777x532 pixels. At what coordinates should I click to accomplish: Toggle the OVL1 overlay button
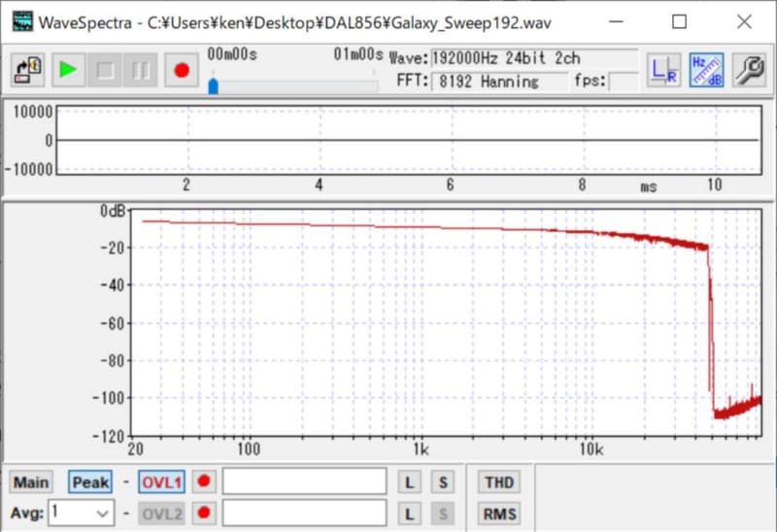click(161, 482)
